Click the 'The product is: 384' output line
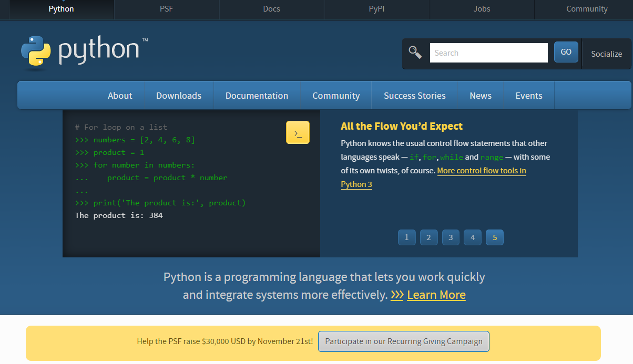633x364 pixels. (x=119, y=215)
